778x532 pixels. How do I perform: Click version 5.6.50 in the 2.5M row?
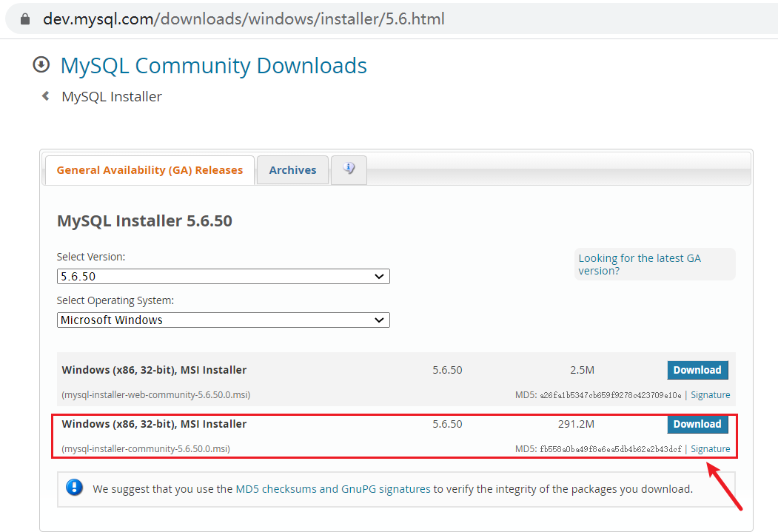[447, 370]
